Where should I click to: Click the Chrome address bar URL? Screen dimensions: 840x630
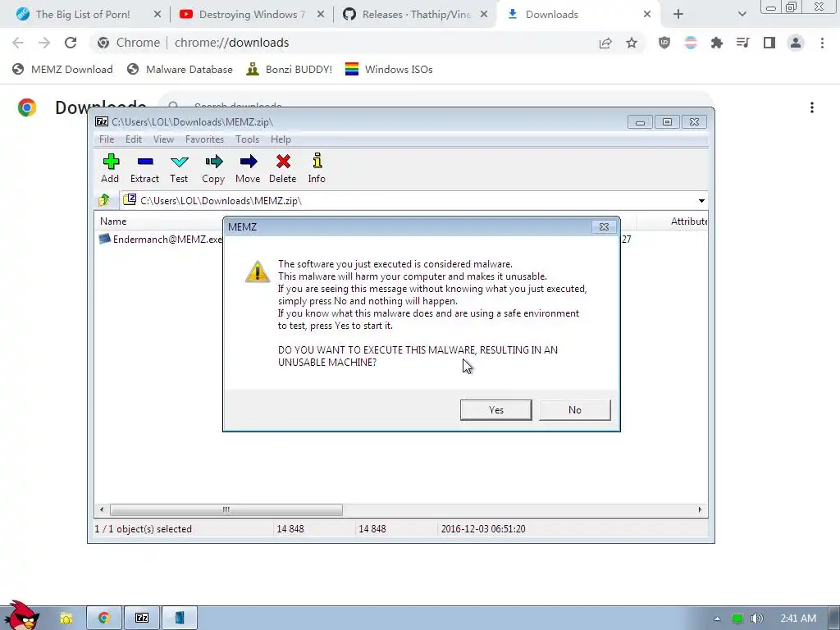231,43
